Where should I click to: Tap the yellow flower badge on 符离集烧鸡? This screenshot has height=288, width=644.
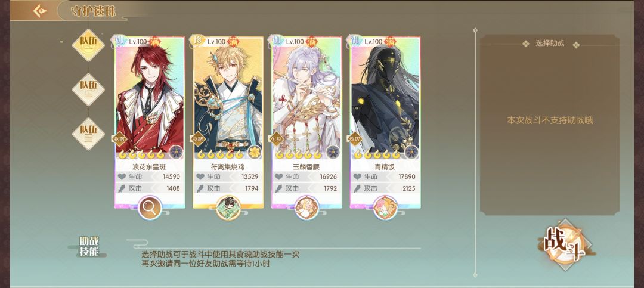pos(255,152)
